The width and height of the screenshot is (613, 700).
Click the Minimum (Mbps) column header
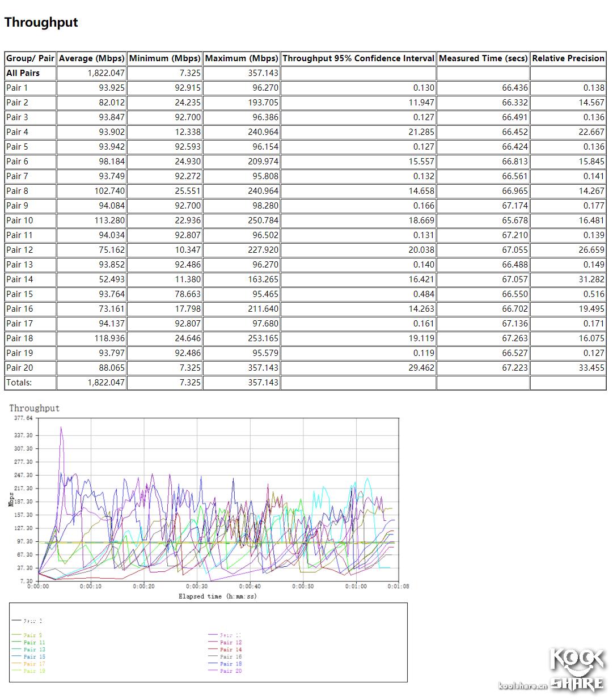tap(164, 58)
